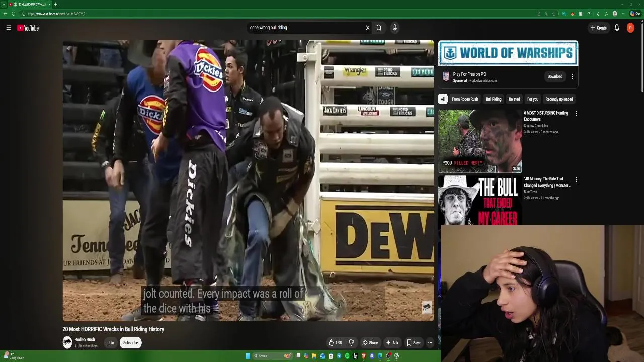Viewport: 644px width, 362px height.
Task: Subscribe to Rodeo Rush channel
Action: [130, 343]
